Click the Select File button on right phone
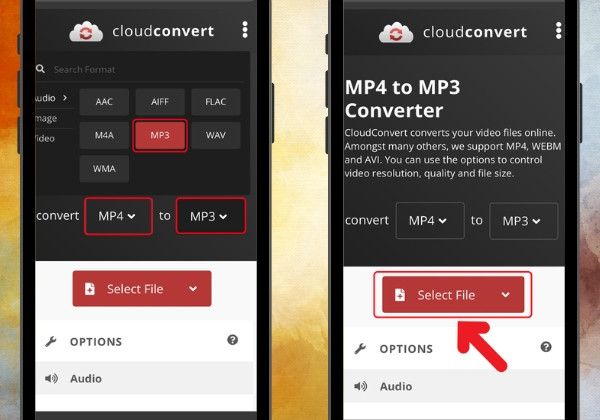Screen dimensions: 600x420 (453, 295)
